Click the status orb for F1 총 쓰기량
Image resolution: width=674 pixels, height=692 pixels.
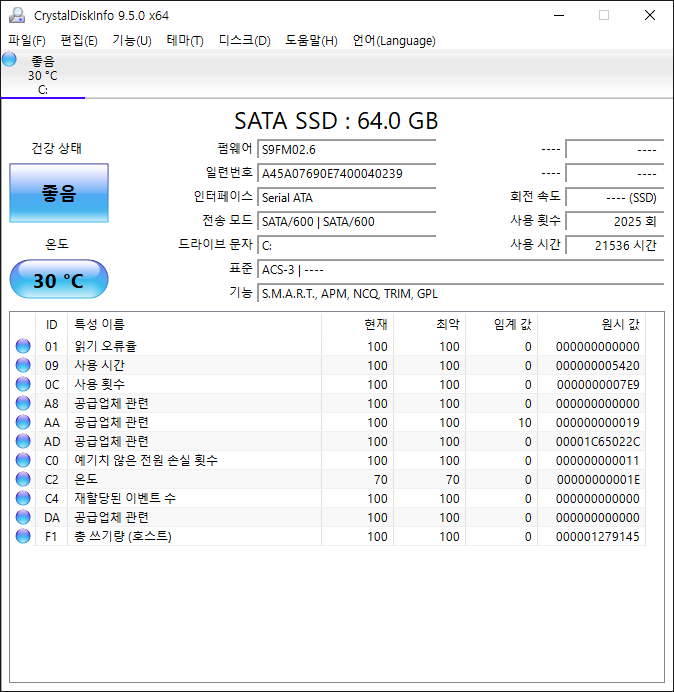coord(23,536)
